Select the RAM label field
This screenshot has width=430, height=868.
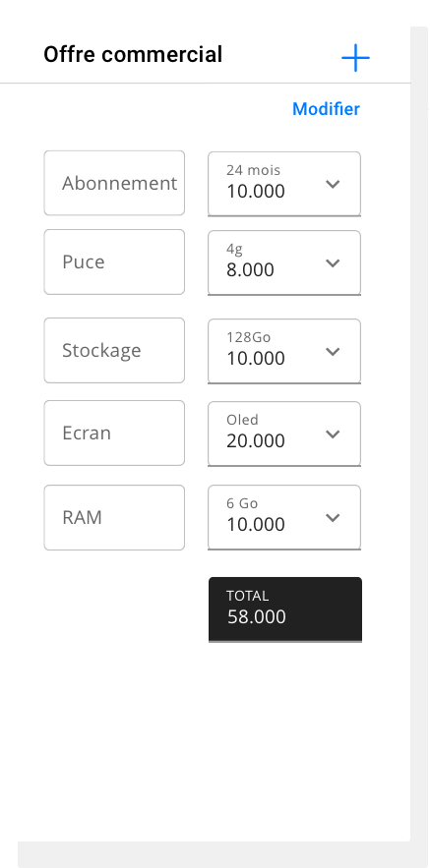(x=114, y=518)
